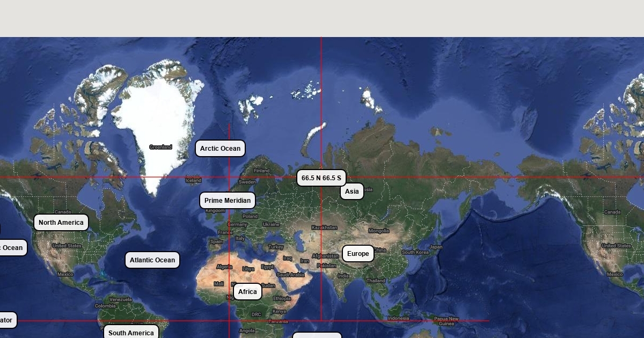Screen dimensions: 644x338
Task: Click the Spain name on map
Action: (x=216, y=241)
